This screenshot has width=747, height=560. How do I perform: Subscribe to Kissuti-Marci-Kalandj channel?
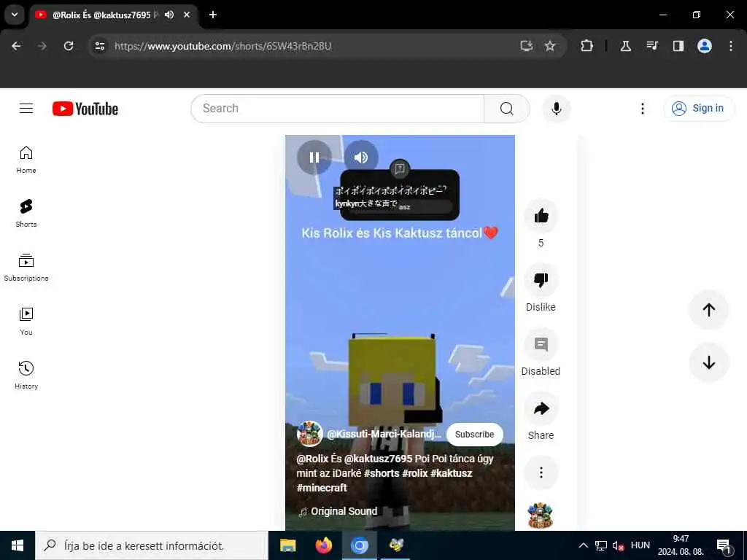pos(474,435)
